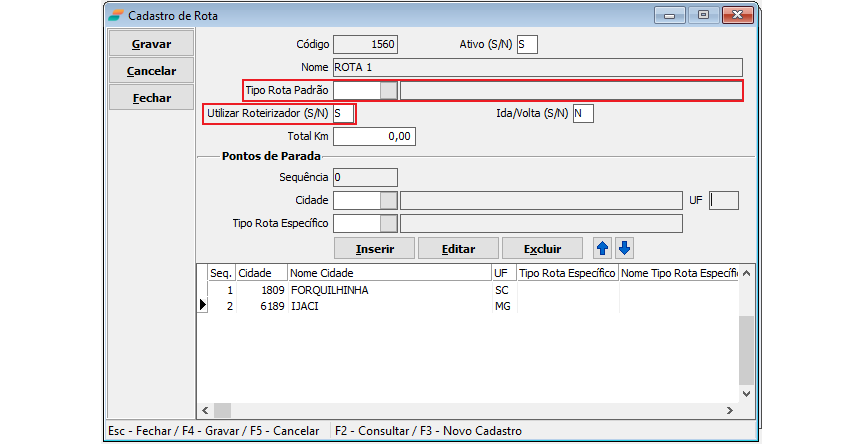Click the Inserir button

(374, 248)
